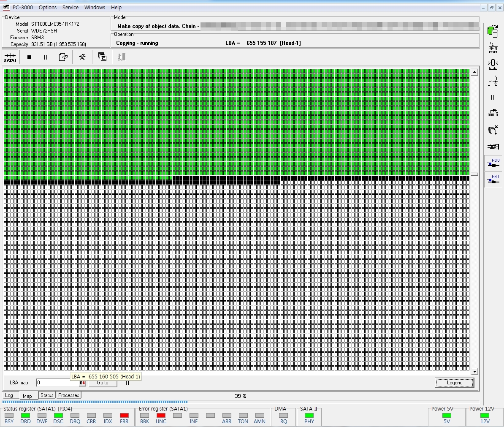Click the green disk copy icon

[493, 31]
